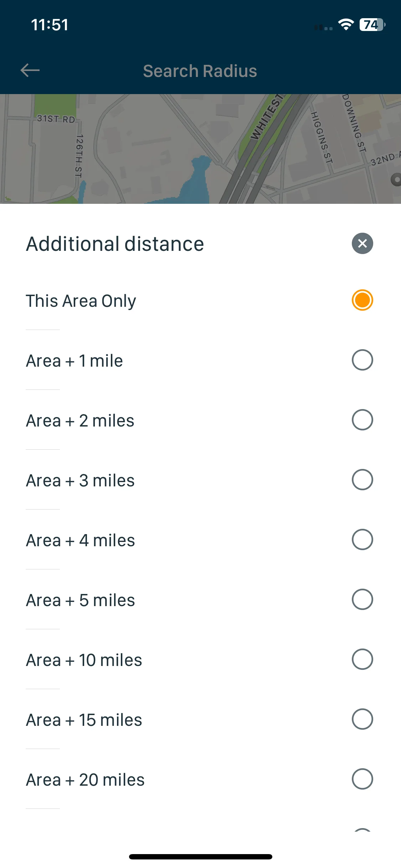The width and height of the screenshot is (401, 868).
Task: Tap the This Area Only label
Action: (x=81, y=301)
